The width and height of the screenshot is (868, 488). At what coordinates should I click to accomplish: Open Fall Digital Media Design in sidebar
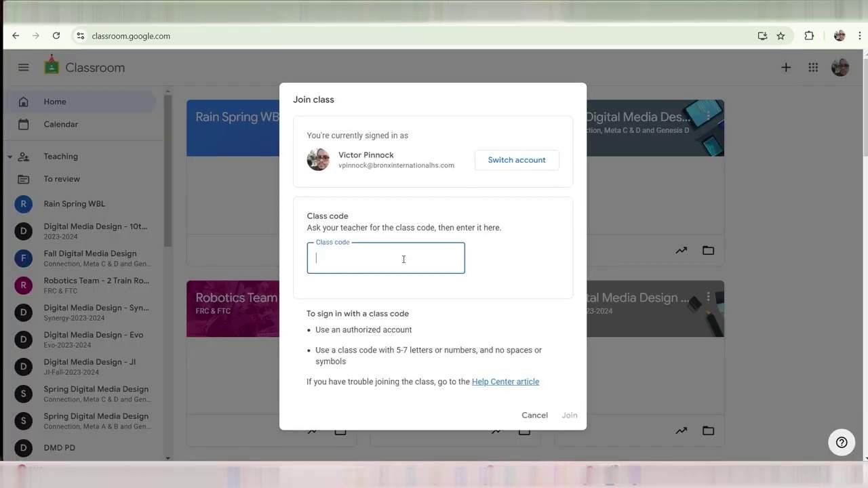80,258
